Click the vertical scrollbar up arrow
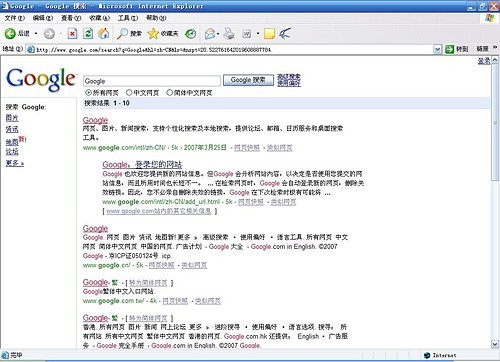 [x=495, y=60]
